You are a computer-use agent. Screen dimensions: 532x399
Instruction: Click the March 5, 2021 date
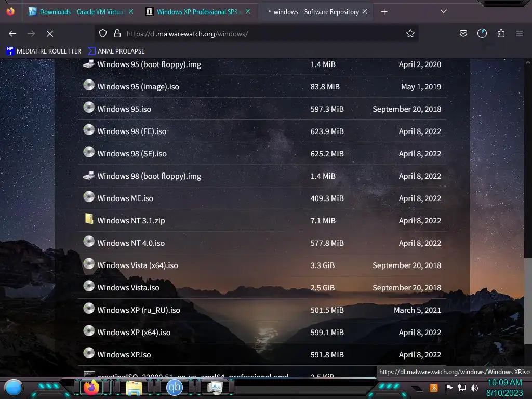click(417, 310)
